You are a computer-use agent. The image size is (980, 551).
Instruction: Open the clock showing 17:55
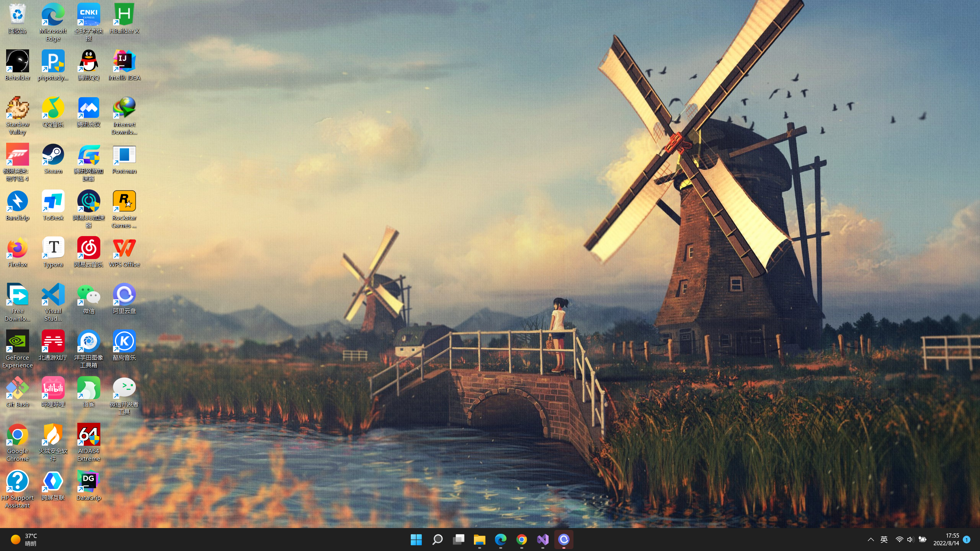(946, 540)
